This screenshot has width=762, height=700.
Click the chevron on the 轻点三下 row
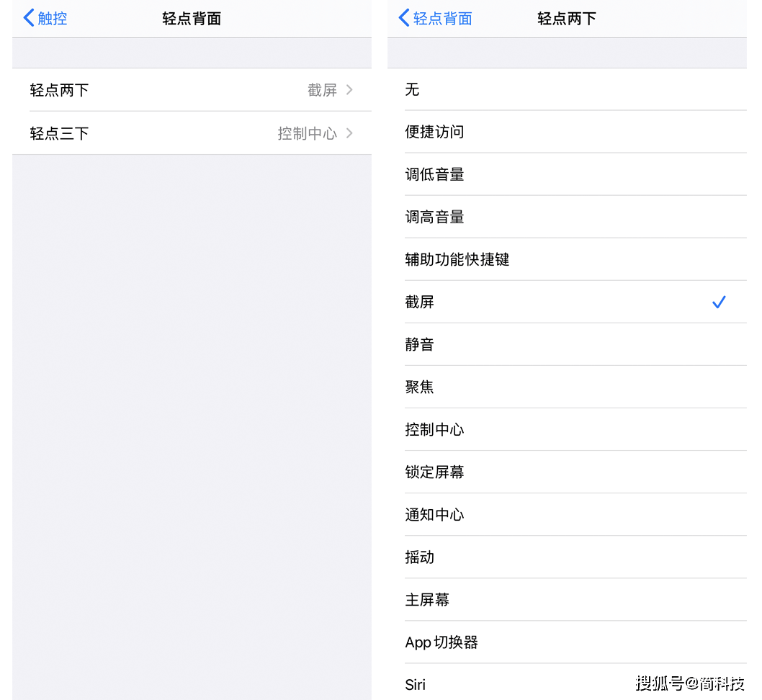click(350, 133)
